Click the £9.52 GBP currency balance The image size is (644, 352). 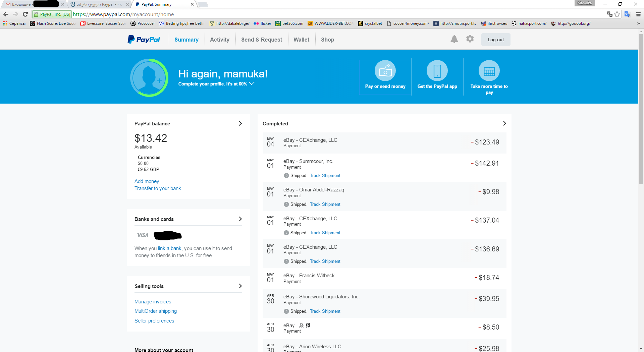pos(148,169)
